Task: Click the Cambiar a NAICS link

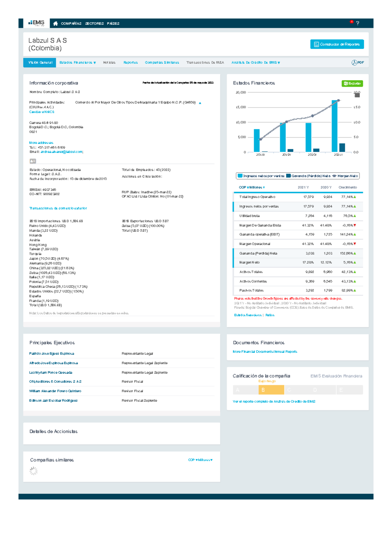Action: coord(41,112)
